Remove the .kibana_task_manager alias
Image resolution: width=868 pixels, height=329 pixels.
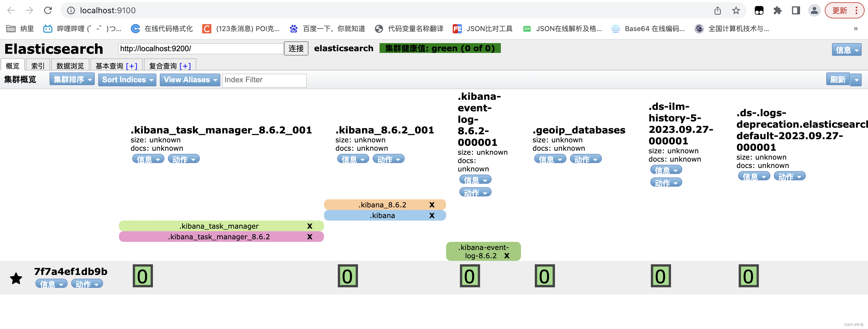point(310,226)
